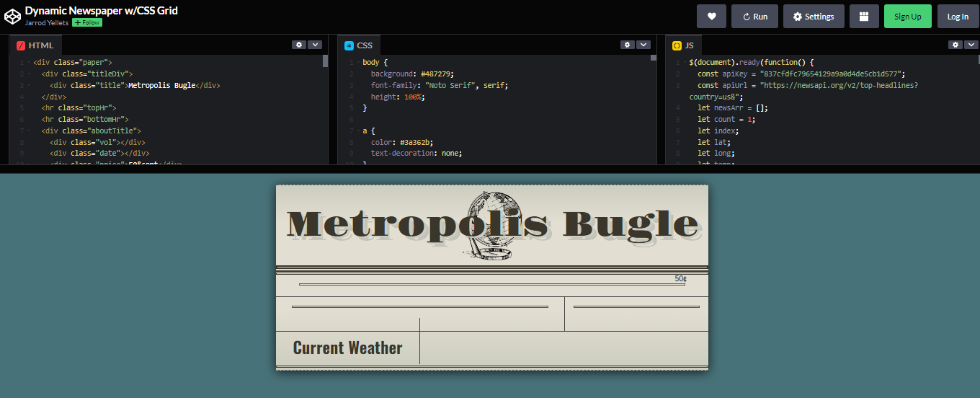Click the text-decoration: none CSS line
This screenshot has height=398, width=980.
pyautogui.click(x=416, y=153)
